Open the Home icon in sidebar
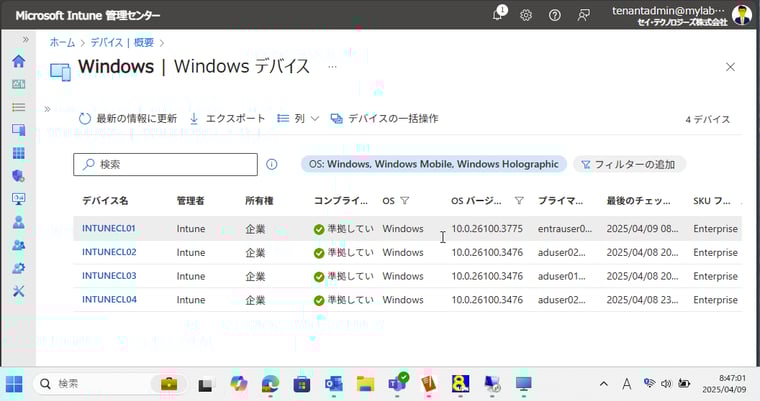This screenshot has height=401, width=760. (18, 61)
